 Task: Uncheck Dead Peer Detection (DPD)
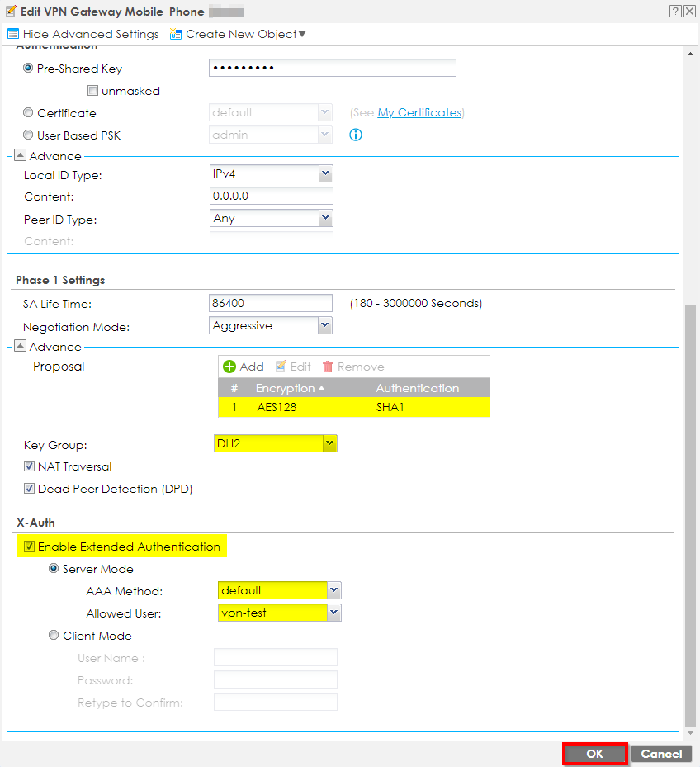tap(30, 489)
